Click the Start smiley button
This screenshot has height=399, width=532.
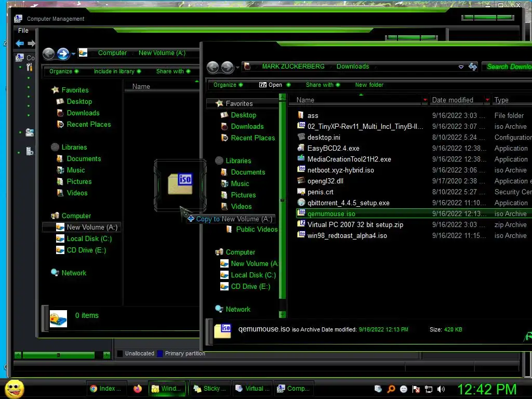[x=14, y=389]
